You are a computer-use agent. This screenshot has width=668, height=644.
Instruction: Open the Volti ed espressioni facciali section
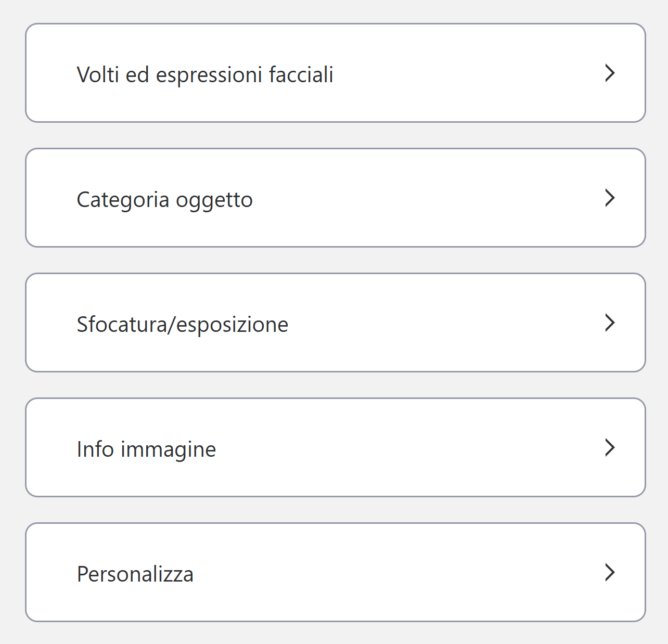(335, 73)
